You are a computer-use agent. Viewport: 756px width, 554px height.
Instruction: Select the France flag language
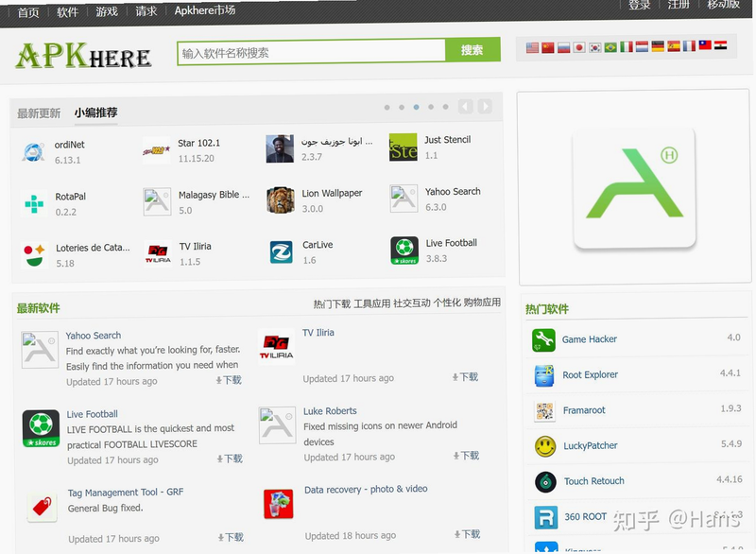click(690, 45)
